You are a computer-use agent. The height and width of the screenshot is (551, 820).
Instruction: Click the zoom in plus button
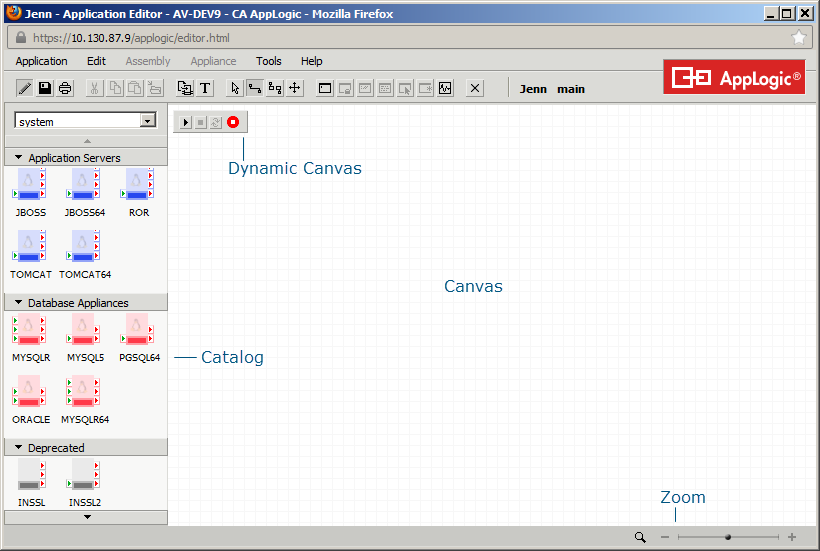pos(792,537)
